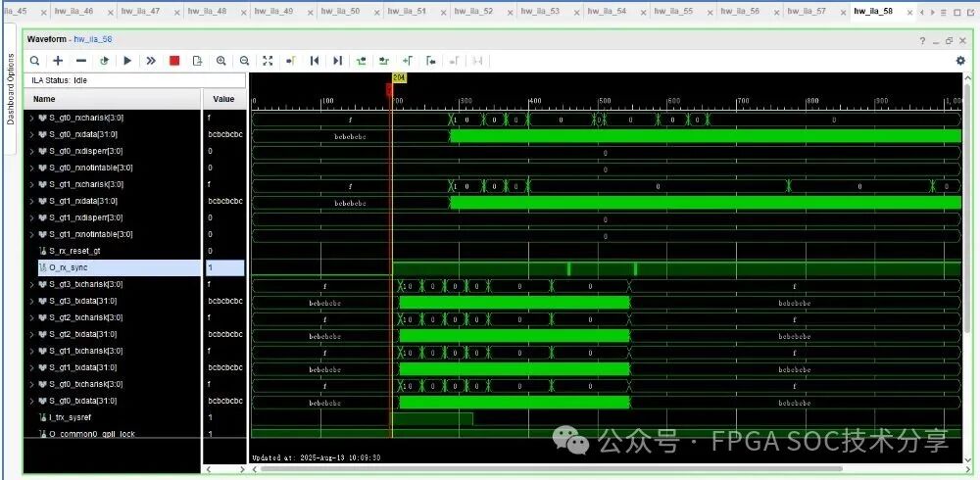The width and height of the screenshot is (980, 480).
Task: Switch to the hw_ila_55 tab
Action: pos(673,11)
